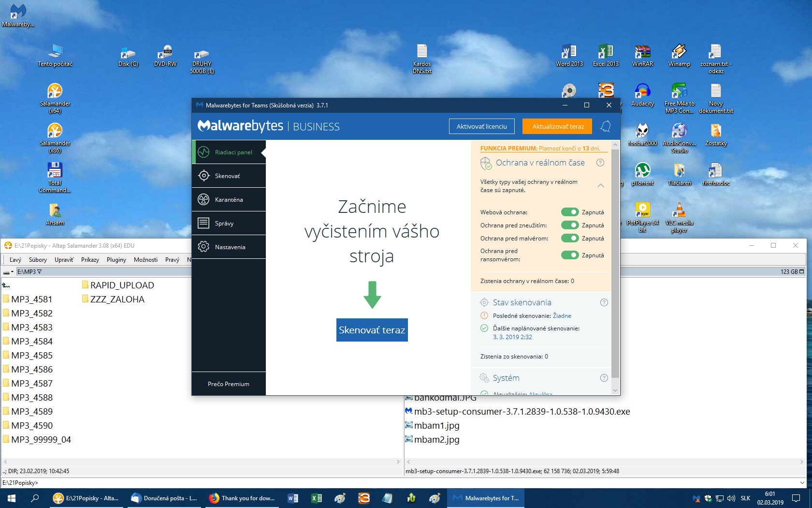Open Skenovať section in sidebar
The width and height of the screenshot is (812, 508).
(x=229, y=176)
